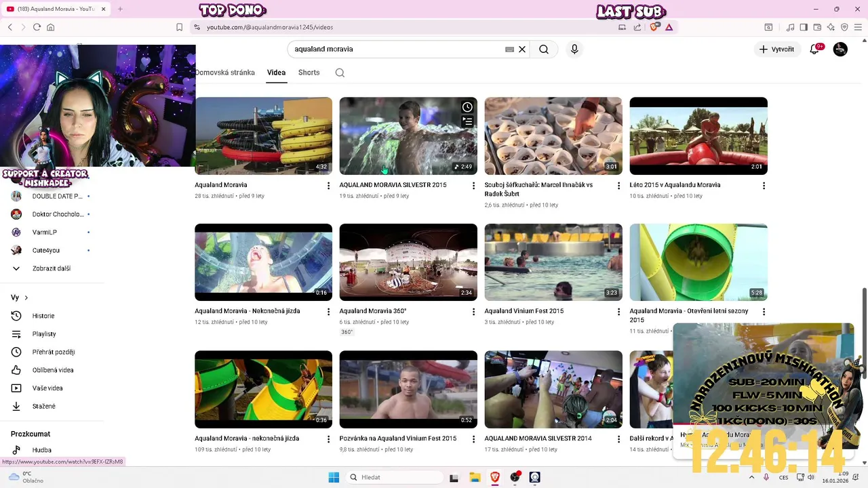Viewport: 868px width, 488px height.
Task: Expand subscriptions with Zobrazit další
Action: tap(52, 268)
